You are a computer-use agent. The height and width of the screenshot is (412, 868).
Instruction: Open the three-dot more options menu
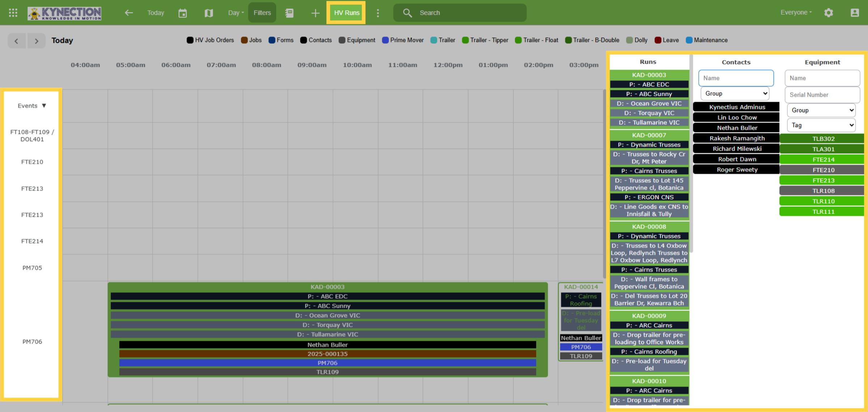click(x=378, y=13)
